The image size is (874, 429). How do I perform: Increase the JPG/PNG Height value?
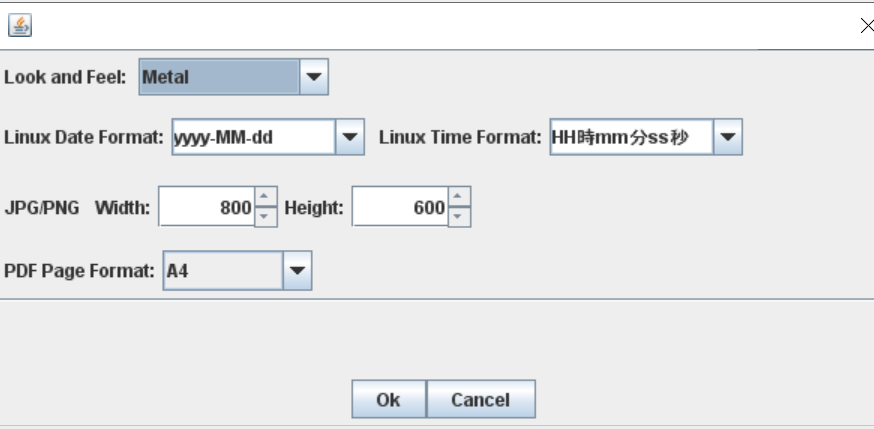coord(459,196)
